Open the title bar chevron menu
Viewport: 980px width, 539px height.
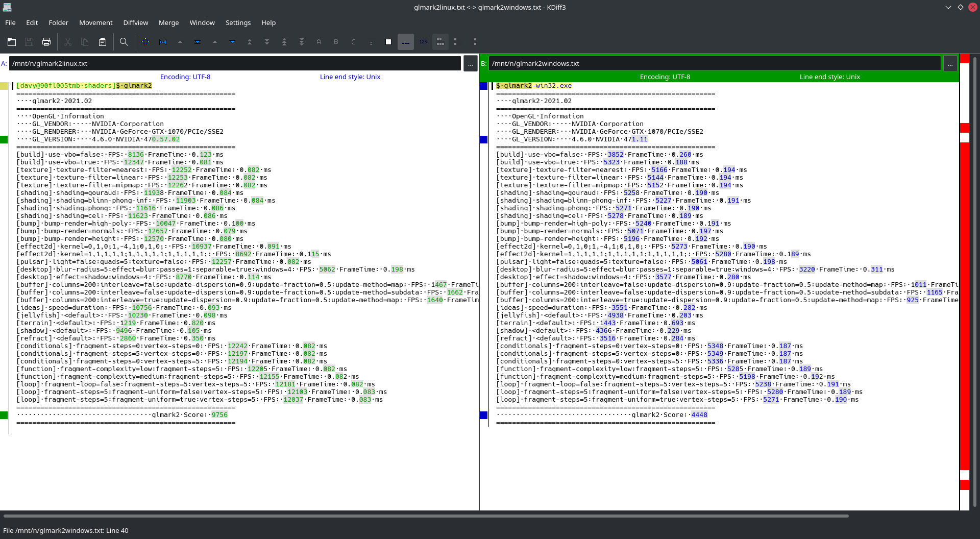pos(948,7)
